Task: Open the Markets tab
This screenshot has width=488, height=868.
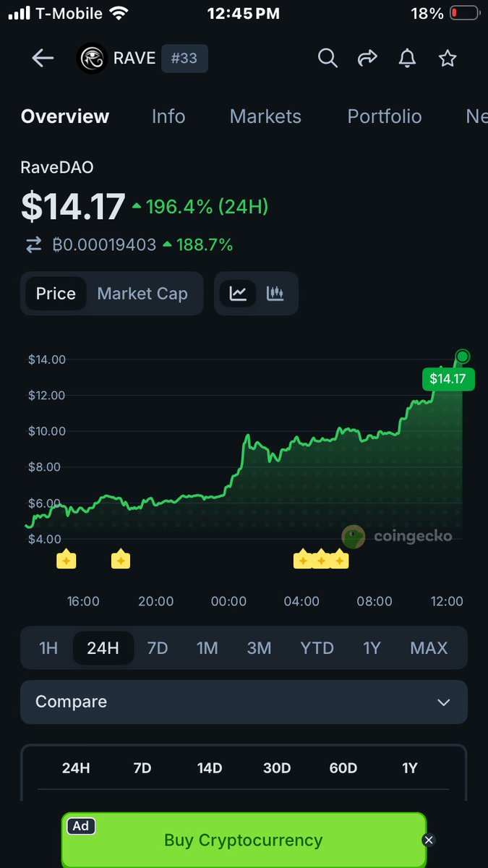Action: 265,116
